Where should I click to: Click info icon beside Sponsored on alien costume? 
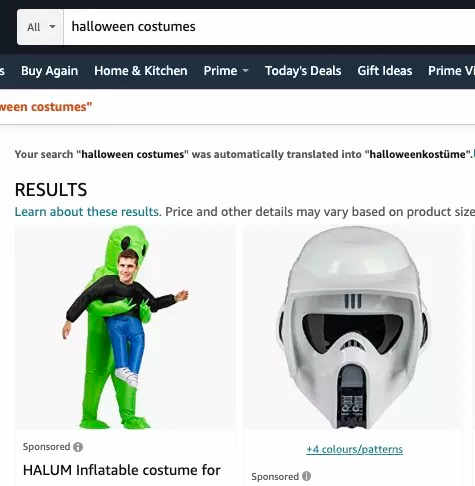tap(78, 447)
